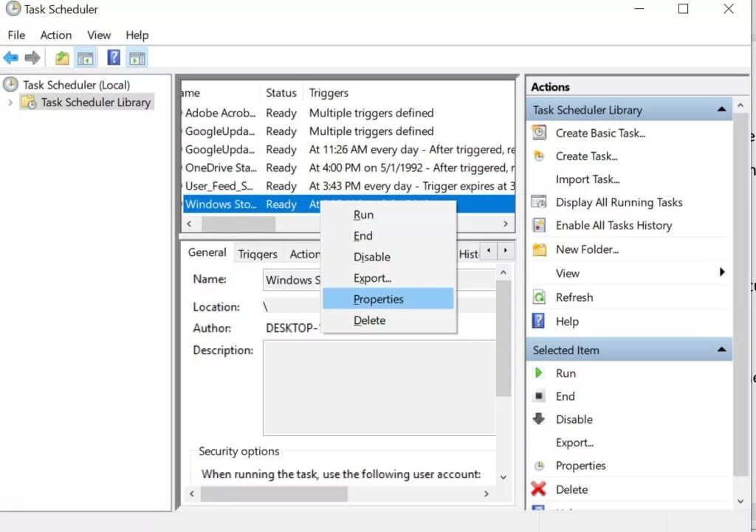Click Create Basic Task link text
Screen dimensions: 756x532
[600, 133]
